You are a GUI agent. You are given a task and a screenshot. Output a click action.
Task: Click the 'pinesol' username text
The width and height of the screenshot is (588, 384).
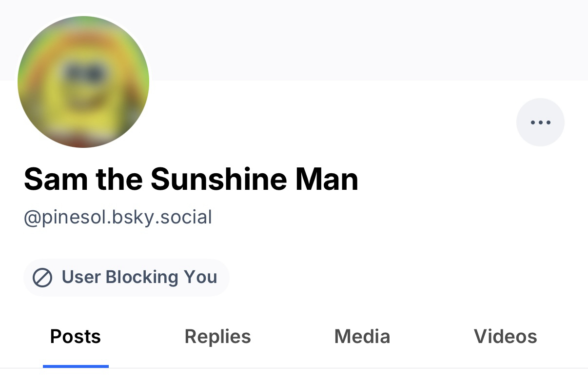point(75,217)
